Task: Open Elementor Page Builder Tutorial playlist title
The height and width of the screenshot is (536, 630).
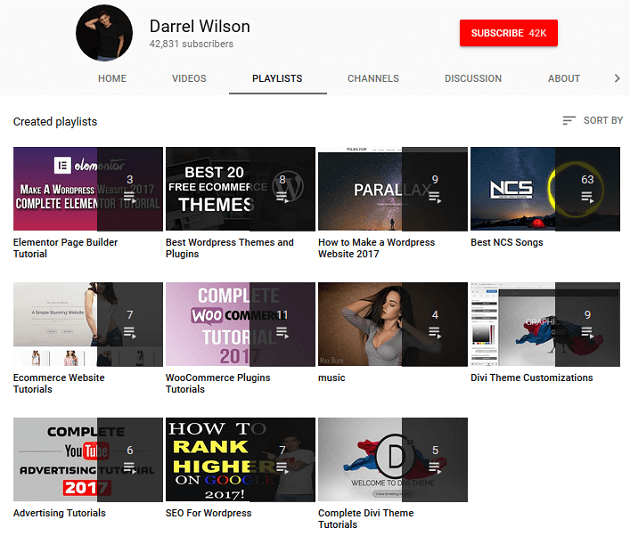Action: 65,248
